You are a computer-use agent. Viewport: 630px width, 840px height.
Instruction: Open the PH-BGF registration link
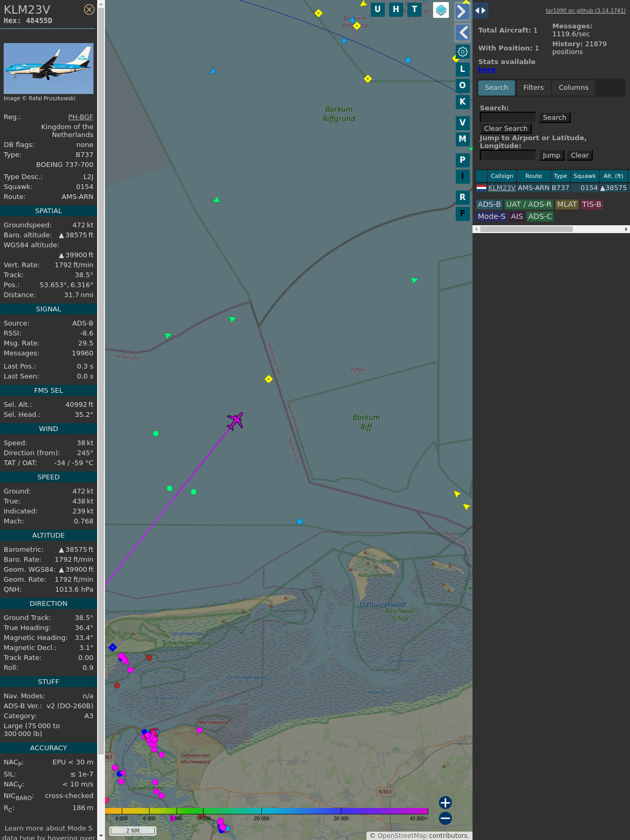[x=81, y=117]
